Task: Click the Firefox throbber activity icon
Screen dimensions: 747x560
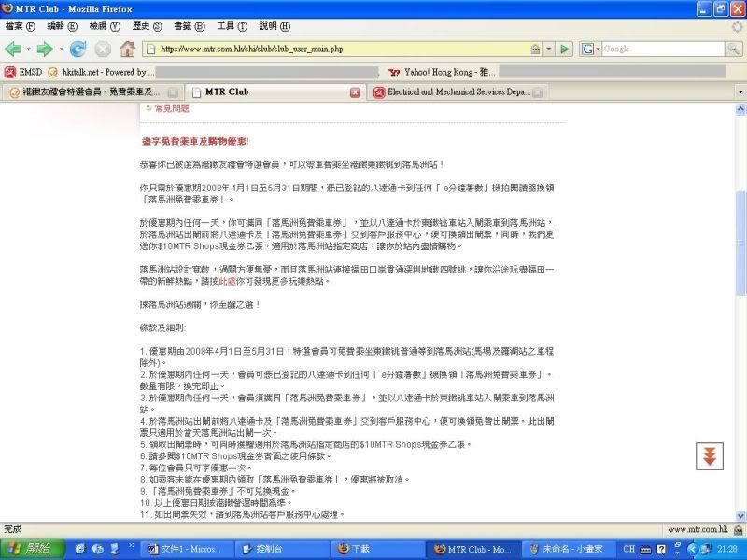Action: point(738,27)
